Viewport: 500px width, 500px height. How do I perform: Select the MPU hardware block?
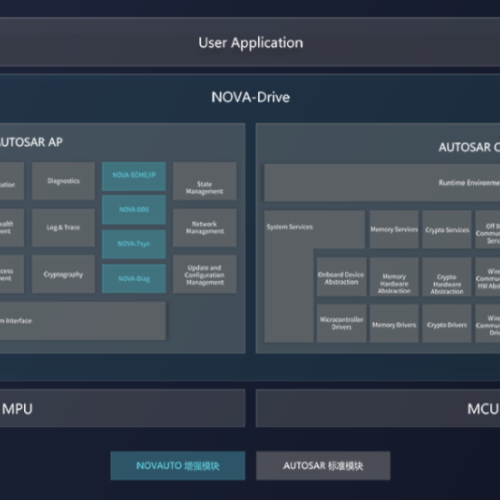pyautogui.click(x=122, y=408)
